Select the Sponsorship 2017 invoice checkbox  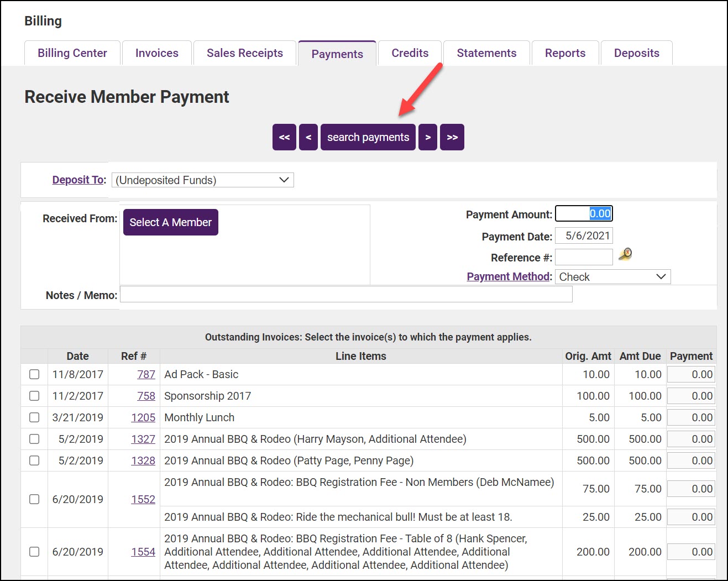[x=34, y=396]
